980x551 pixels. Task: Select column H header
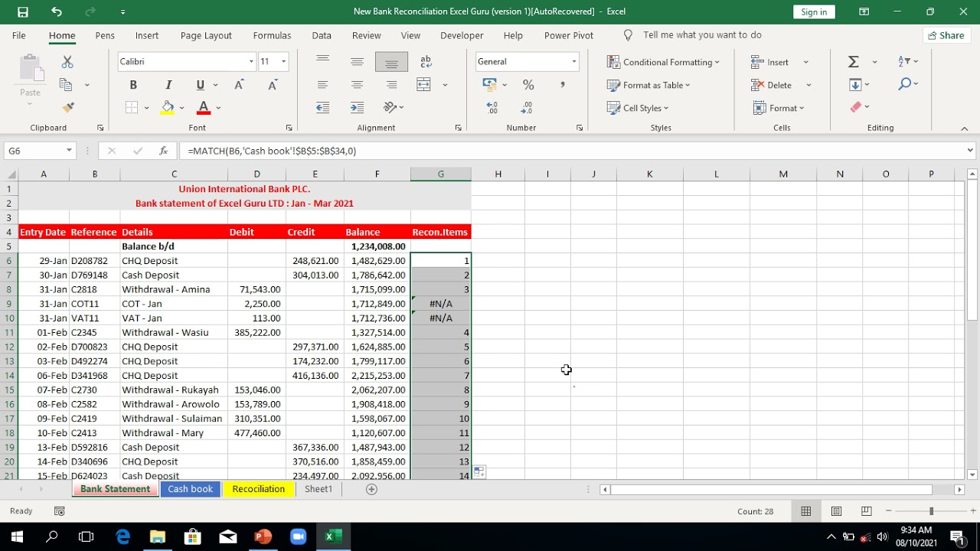[x=498, y=174]
